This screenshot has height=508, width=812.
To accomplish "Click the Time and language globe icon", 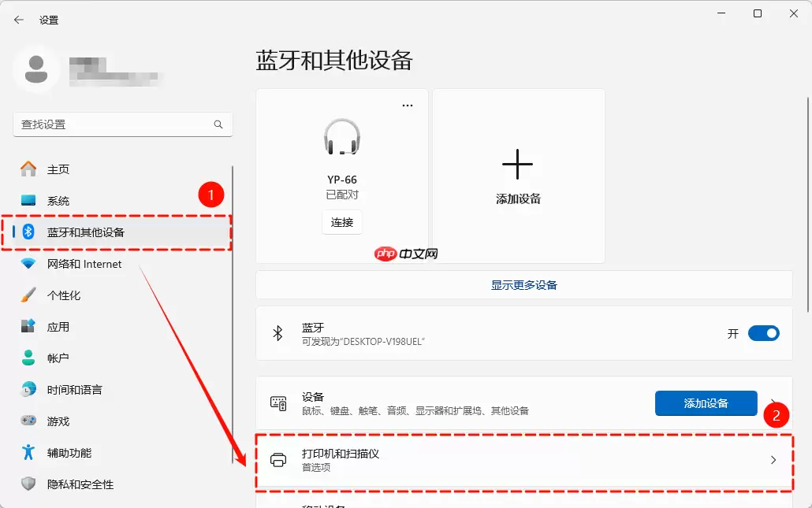I will click(x=28, y=389).
